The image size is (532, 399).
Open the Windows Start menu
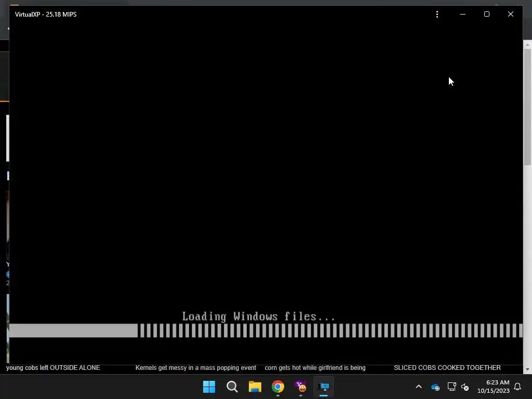[209, 387]
